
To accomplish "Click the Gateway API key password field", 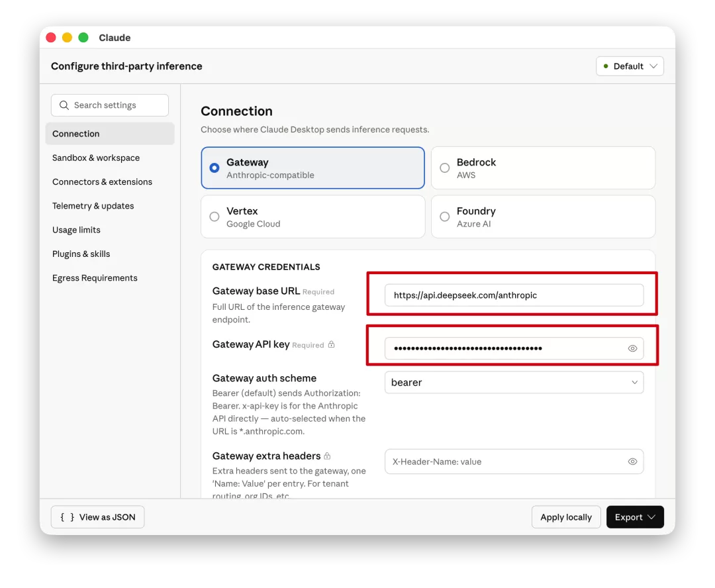I will coord(514,348).
